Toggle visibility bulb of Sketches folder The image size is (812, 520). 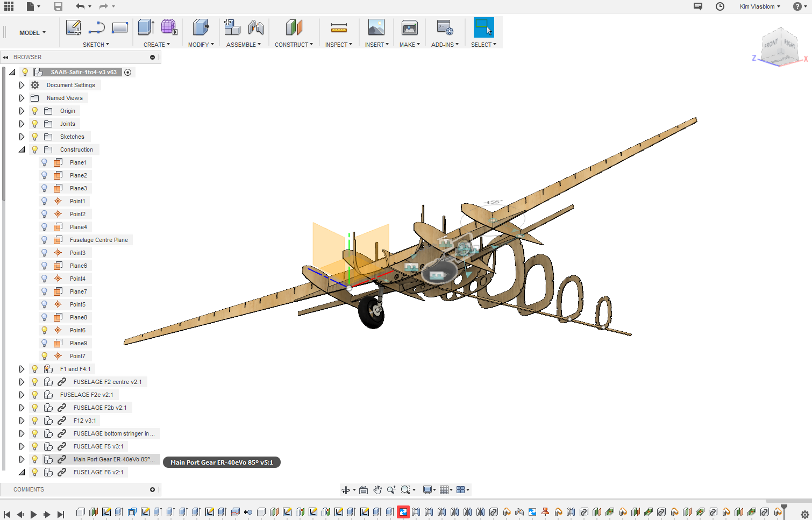pyautogui.click(x=35, y=137)
